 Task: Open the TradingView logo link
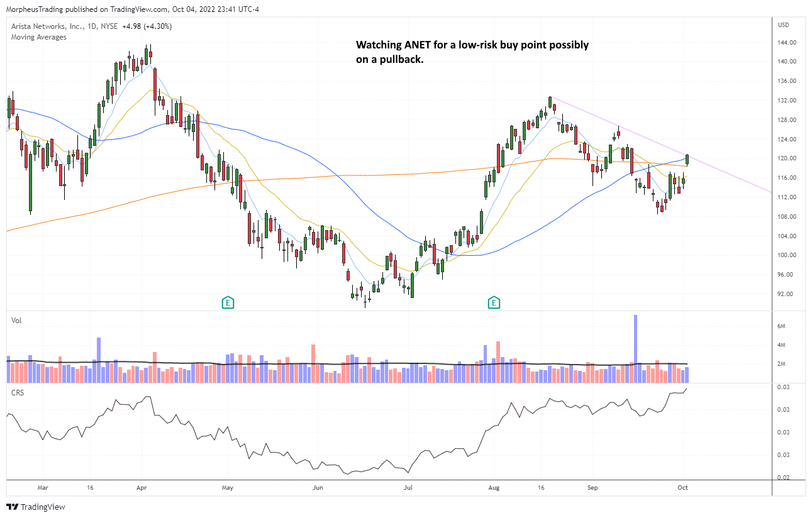(x=36, y=507)
